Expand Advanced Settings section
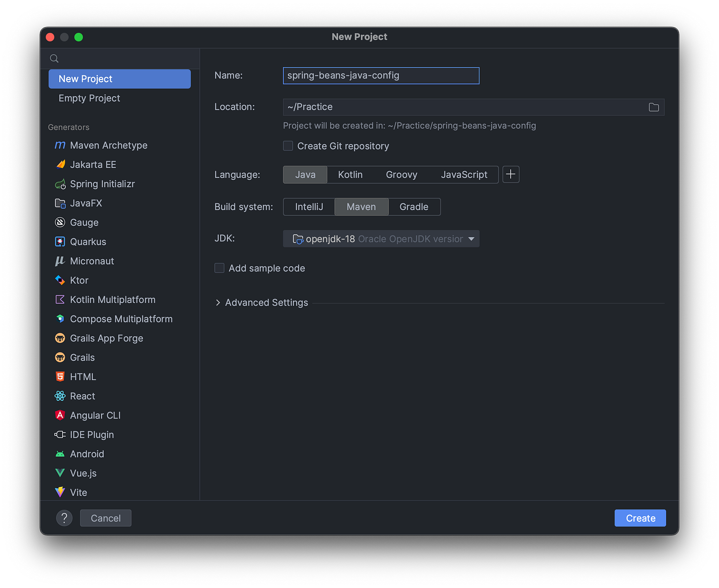The height and width of the screenshot is (588, 719). pyautogui.click(x=218, y=303)
